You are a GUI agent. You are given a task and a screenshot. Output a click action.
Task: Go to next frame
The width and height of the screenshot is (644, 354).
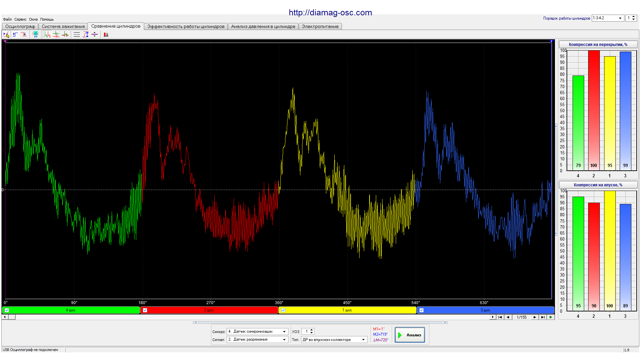[x=535, y=317]
